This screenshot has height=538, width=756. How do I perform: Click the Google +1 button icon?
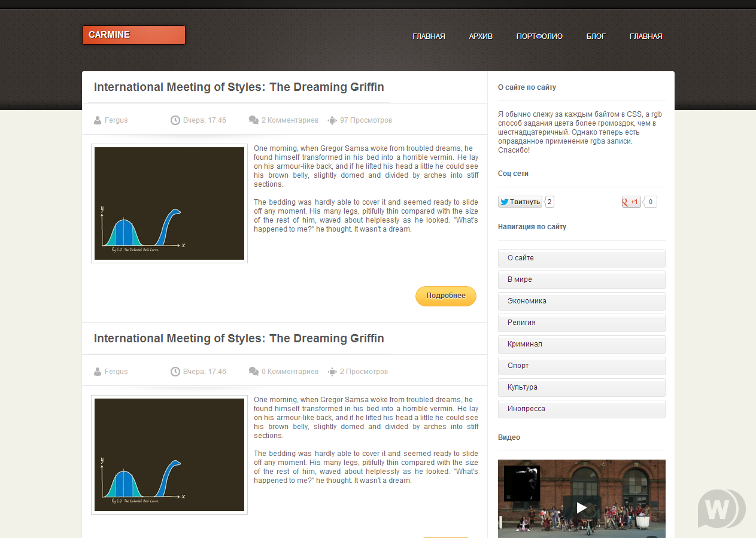[631, 202]
